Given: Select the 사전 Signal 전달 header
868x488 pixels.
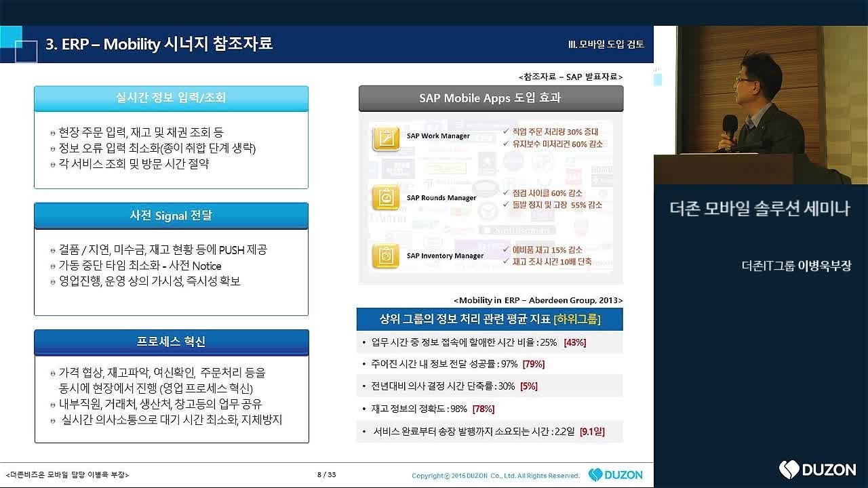Looking at the screenshot, I should (171, 216).
